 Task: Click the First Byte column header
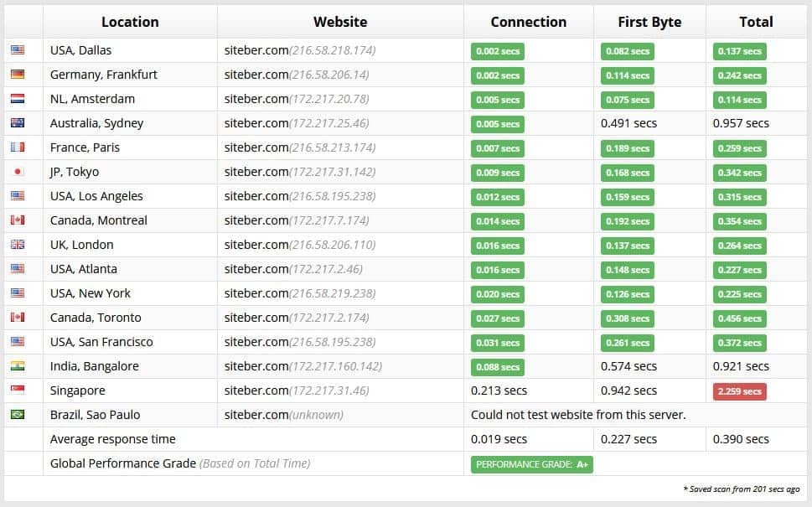[x=649, y=22]
